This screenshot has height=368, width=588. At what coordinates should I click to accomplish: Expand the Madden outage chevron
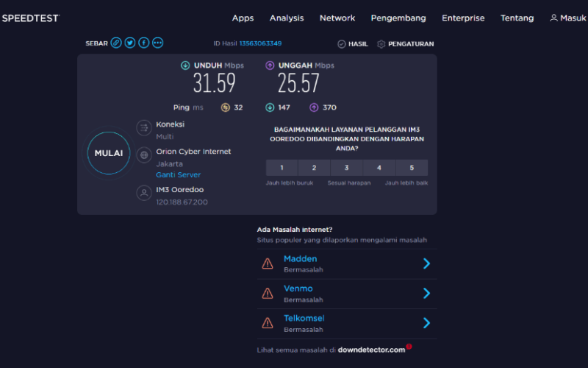pos(427,263)
